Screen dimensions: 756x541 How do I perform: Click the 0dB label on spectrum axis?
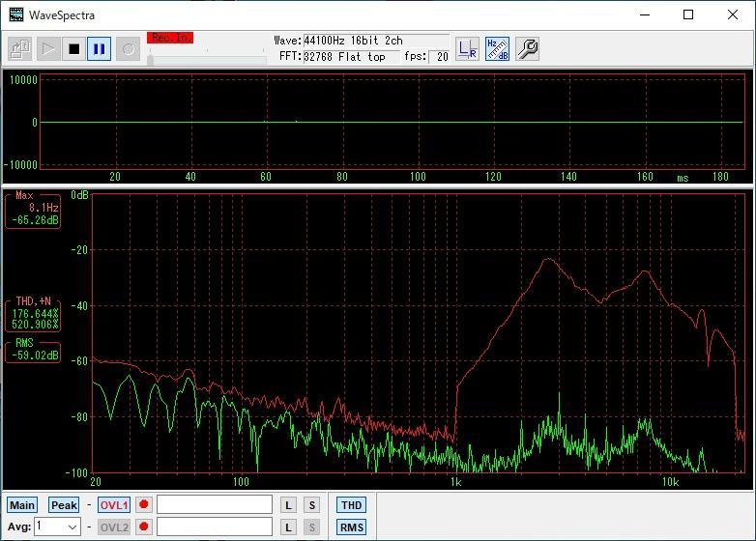[x=79, y=195]
